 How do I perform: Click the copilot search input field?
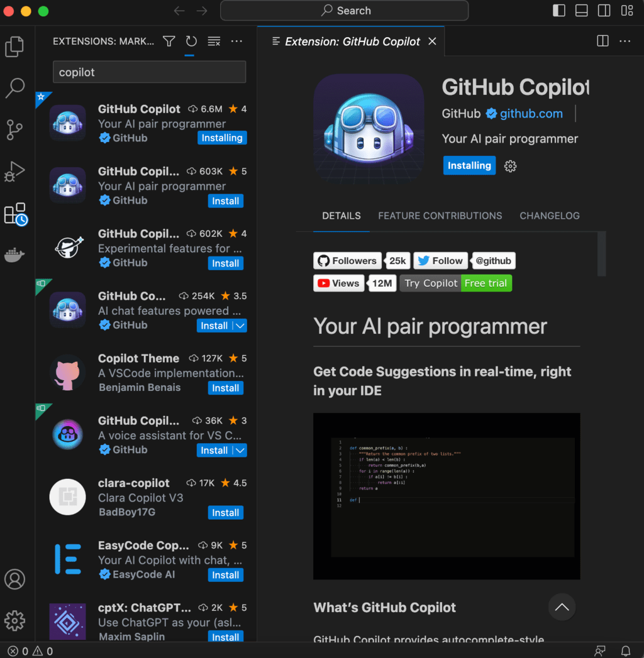coord(149,72)
